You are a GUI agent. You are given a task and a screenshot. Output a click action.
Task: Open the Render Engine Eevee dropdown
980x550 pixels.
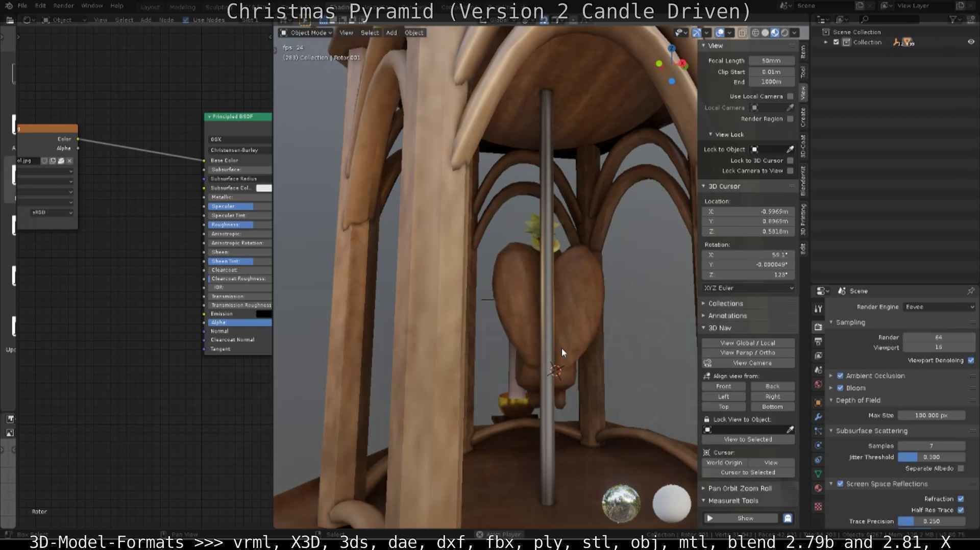pyautogui.click(x=939, y=307)
